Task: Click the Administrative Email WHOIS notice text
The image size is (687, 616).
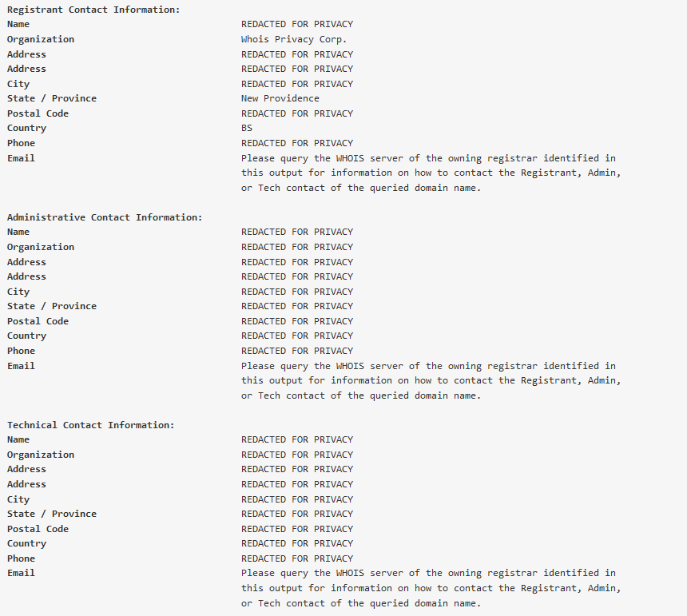Action: click(x=431, y=381)
